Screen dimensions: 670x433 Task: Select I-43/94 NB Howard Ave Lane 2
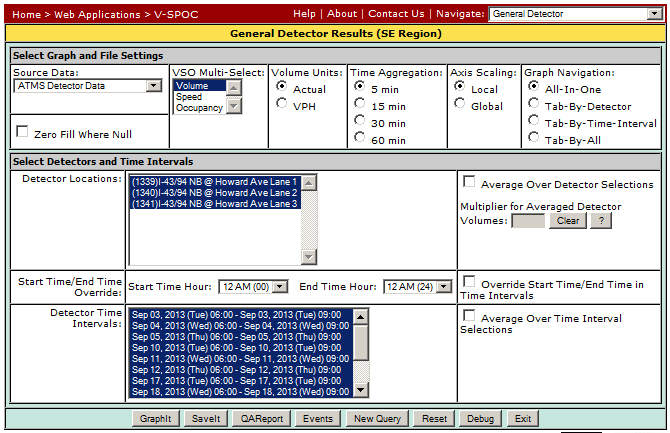214,193
